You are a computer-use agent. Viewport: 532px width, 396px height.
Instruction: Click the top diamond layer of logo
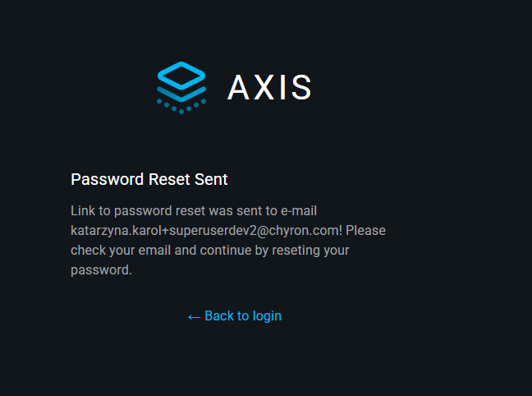click(181, 75)
